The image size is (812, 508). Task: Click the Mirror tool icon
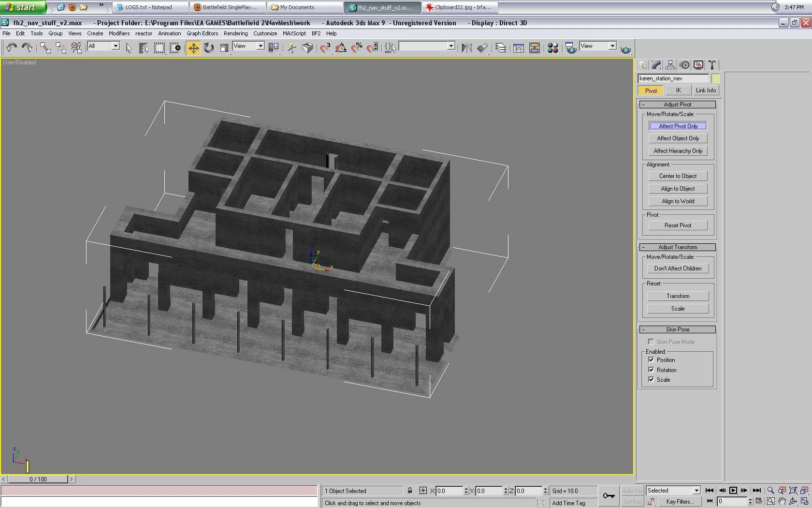466,48
